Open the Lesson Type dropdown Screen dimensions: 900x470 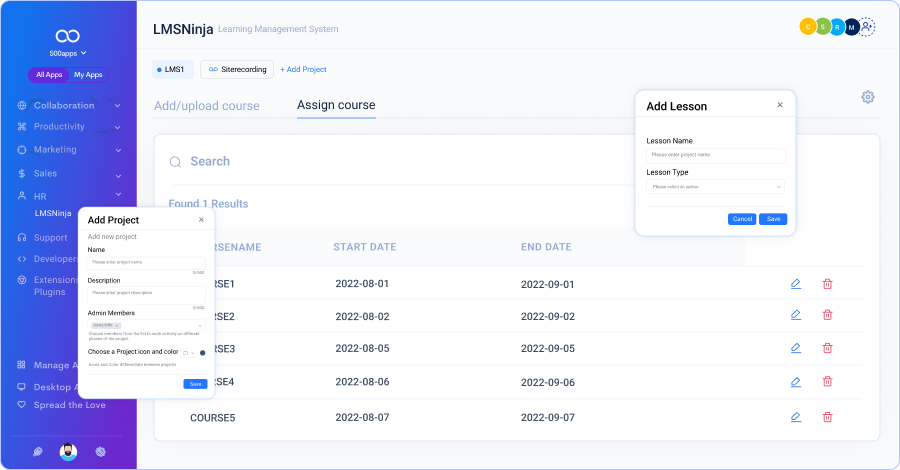(x=715, y=187)
